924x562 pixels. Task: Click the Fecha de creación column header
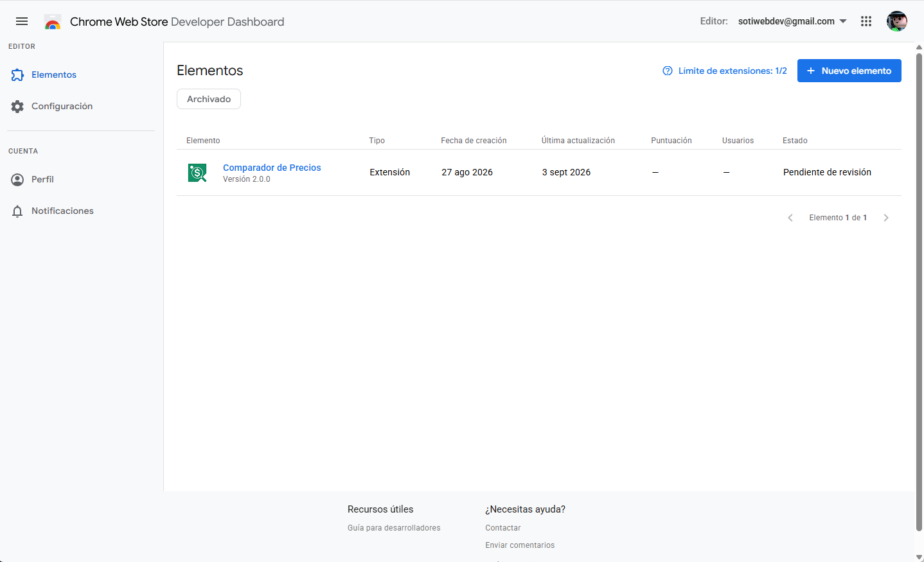(x=474, y=141)
